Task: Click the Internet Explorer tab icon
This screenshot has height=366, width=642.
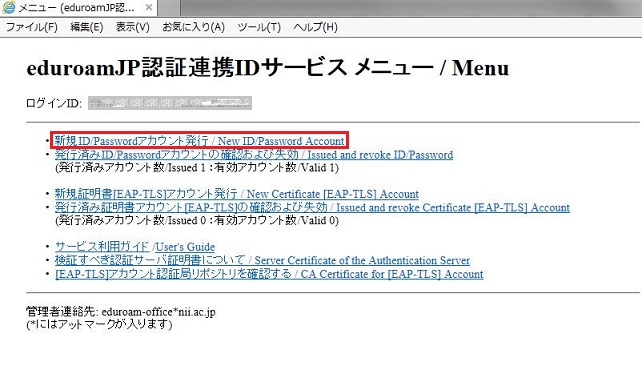Action: pyautogui.click(x=9, y=7)
